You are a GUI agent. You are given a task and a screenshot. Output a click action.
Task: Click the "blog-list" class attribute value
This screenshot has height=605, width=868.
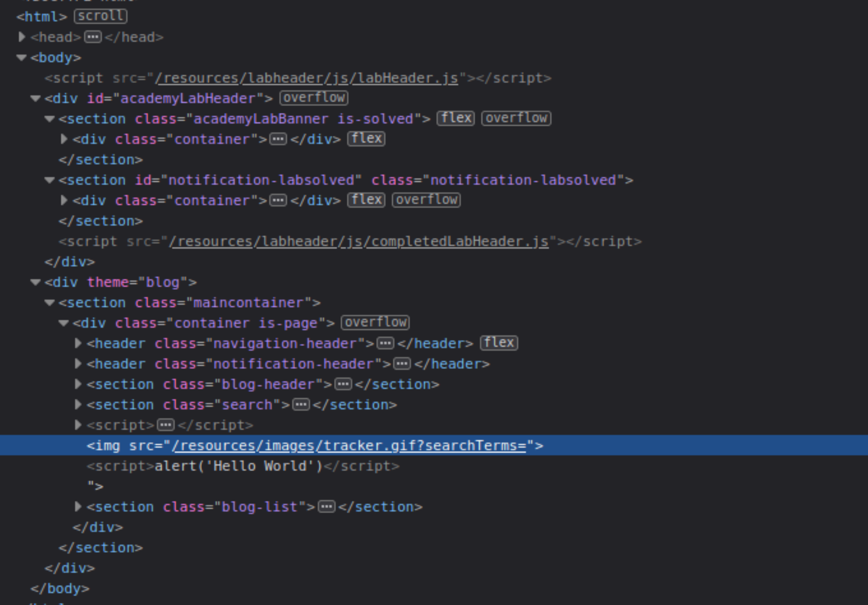click(260, 507)
